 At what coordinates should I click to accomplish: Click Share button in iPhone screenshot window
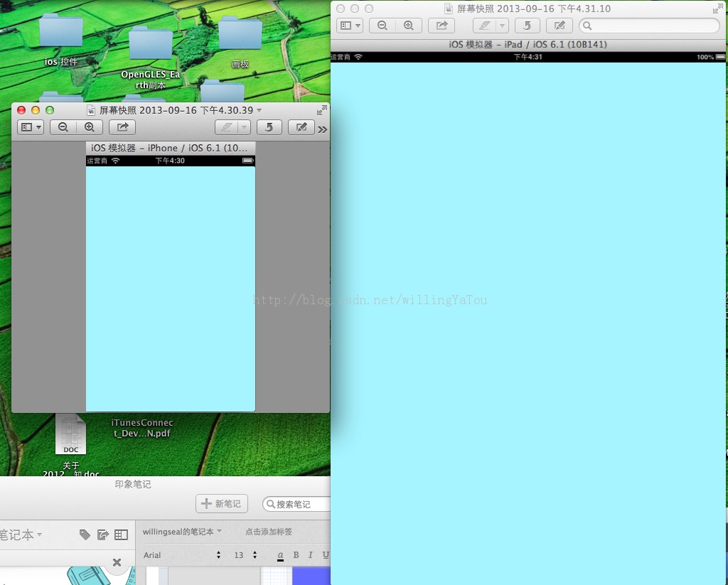(122, 127)
